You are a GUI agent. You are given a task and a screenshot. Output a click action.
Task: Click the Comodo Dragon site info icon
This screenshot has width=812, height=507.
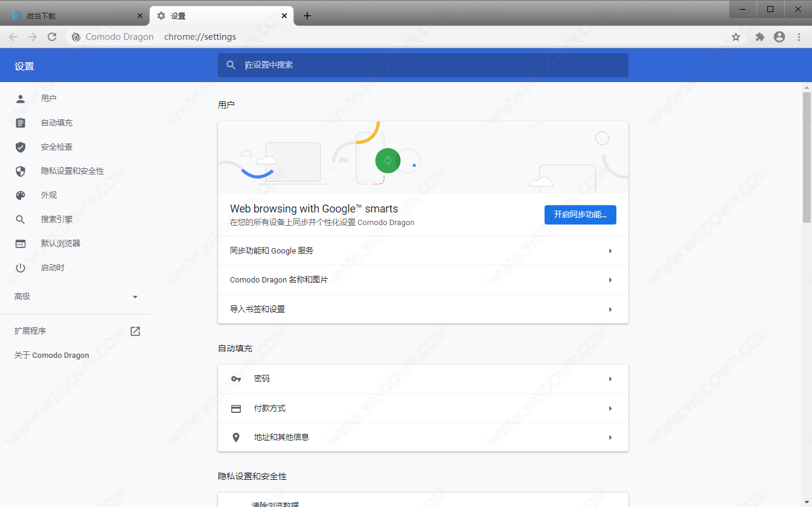point(76,37)
